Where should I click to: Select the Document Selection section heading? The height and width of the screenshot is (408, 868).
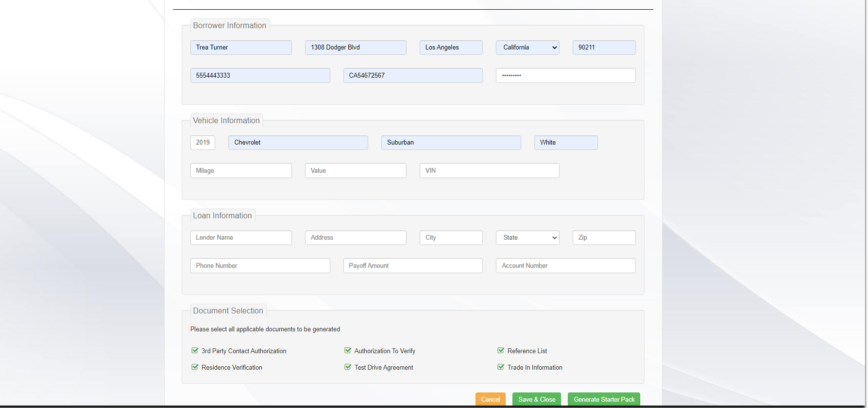(x=228, y=311)
